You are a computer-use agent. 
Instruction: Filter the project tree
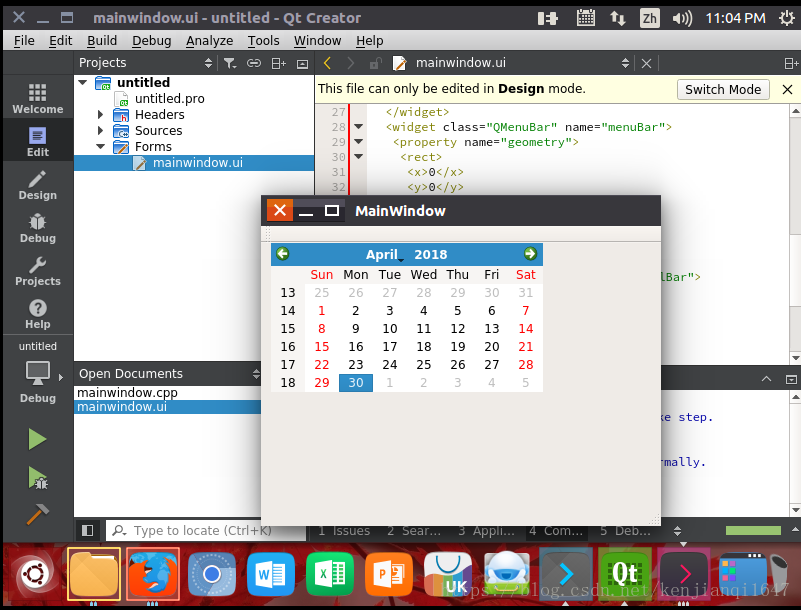point(230,63)
